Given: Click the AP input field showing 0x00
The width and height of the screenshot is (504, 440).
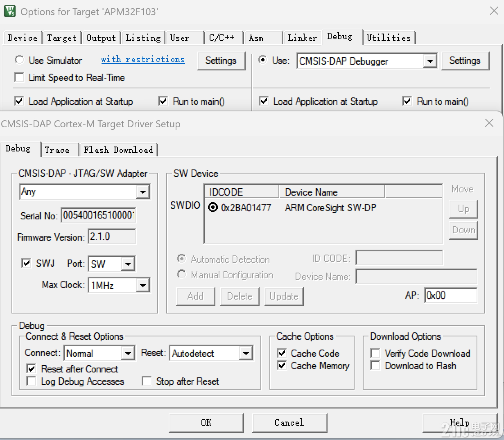Looking at the screenshot, I should pos(451,296).
